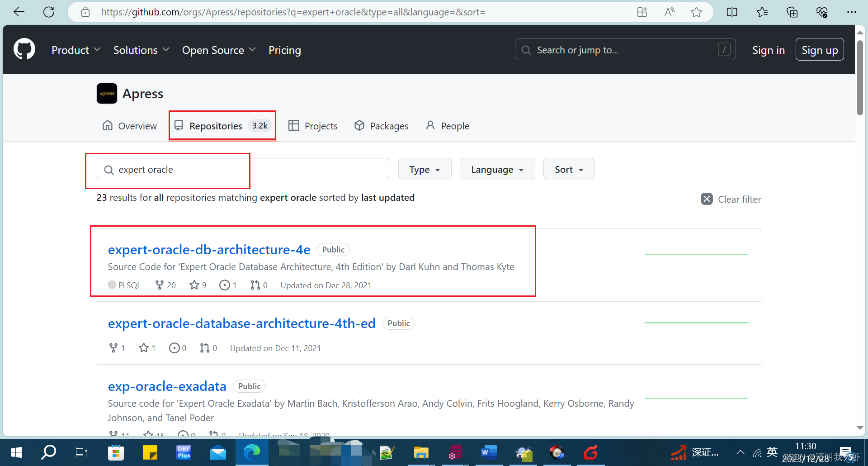Click the Apress organization avatar

click(107, 94)
